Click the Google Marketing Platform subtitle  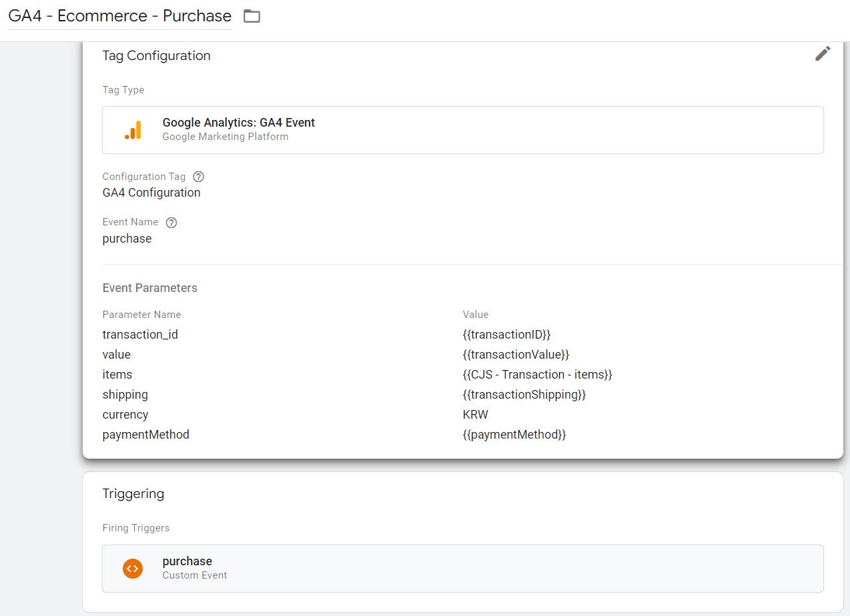(226, 137)
